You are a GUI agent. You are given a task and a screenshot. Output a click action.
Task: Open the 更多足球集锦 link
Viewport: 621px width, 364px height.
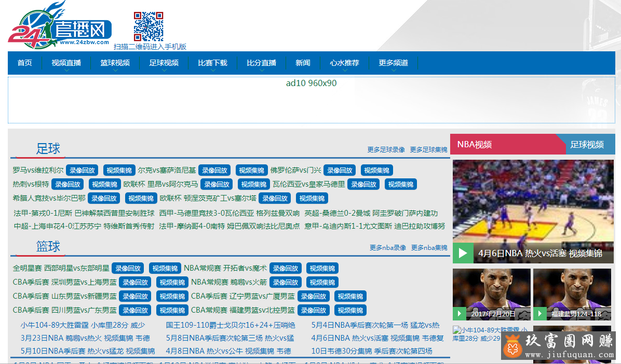428,149
